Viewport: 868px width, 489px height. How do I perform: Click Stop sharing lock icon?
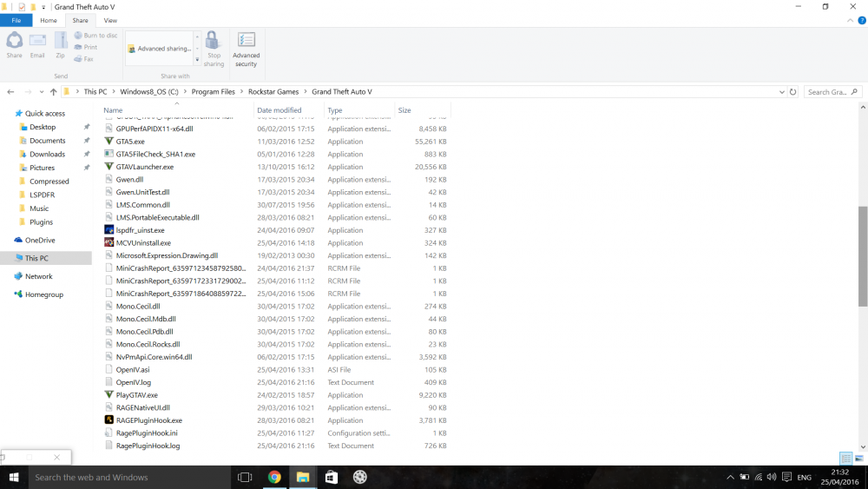(213, 41)
